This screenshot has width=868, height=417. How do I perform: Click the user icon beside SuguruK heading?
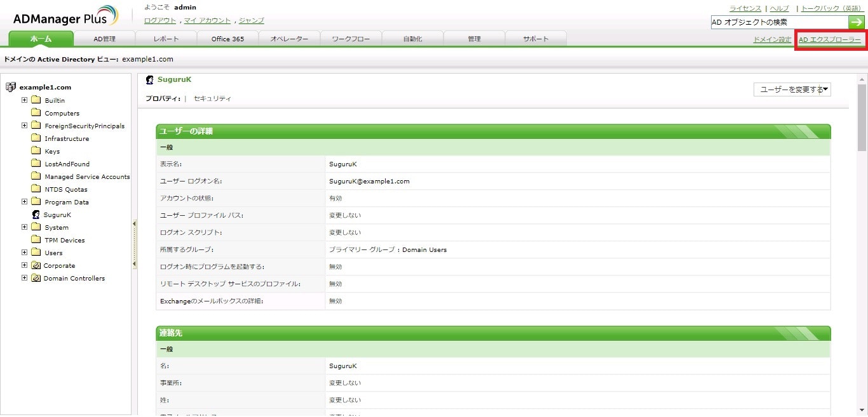pyautogui.click(x=149, y=80)
